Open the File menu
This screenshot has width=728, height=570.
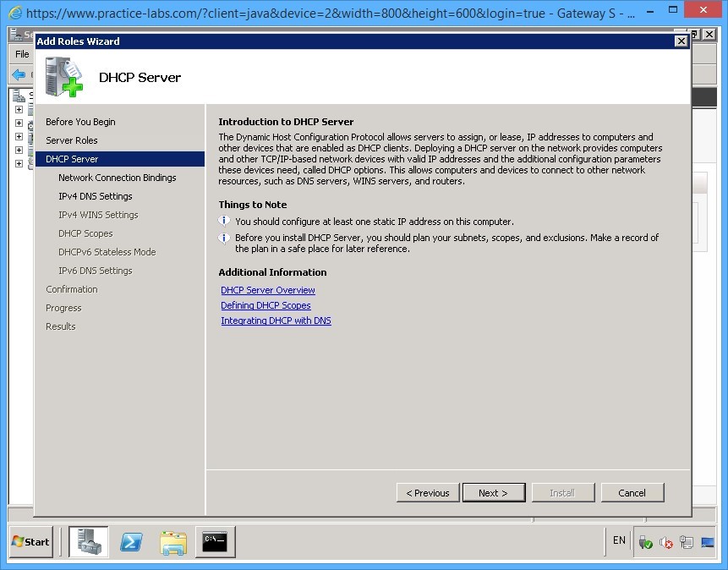20,53
